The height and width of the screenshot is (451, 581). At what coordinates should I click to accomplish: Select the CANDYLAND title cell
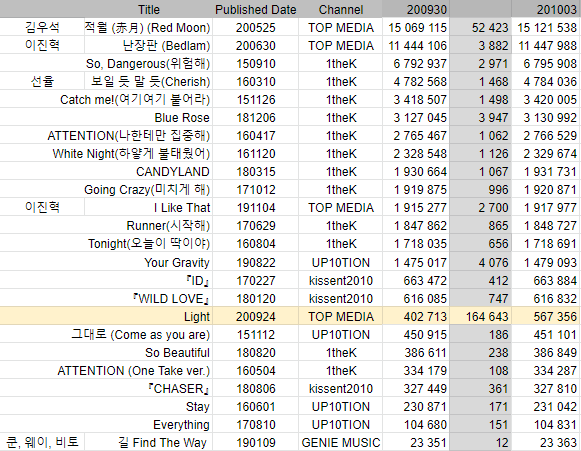tap(173, 172)
